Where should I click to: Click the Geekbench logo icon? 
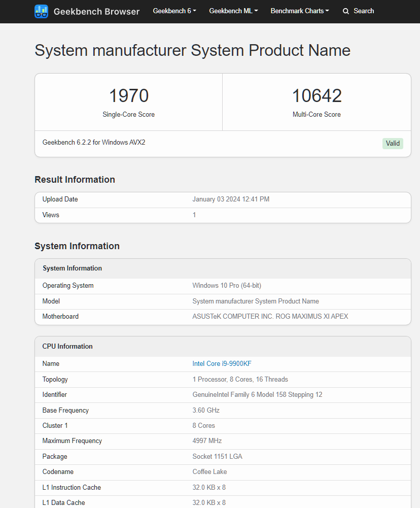(42, 11)
